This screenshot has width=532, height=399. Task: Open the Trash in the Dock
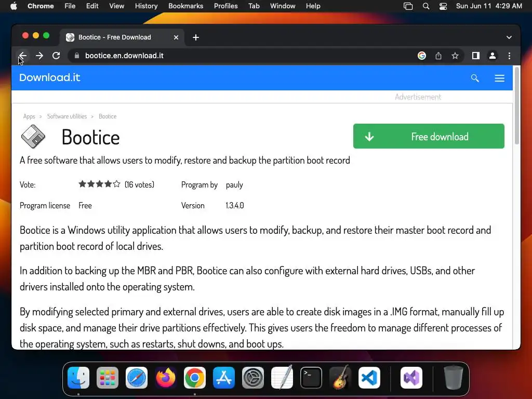453,378
